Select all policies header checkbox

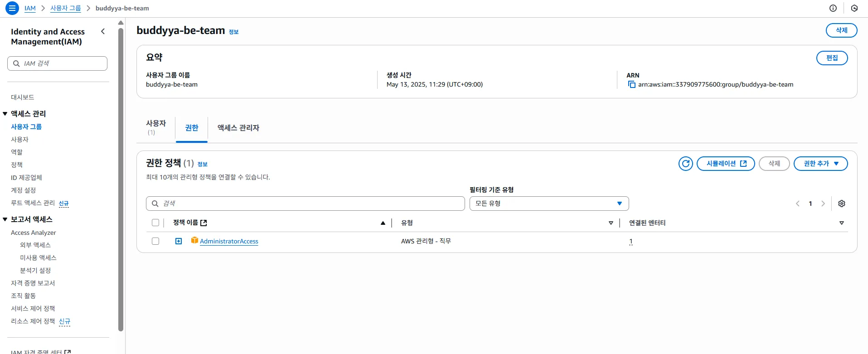tap(155, 223)
